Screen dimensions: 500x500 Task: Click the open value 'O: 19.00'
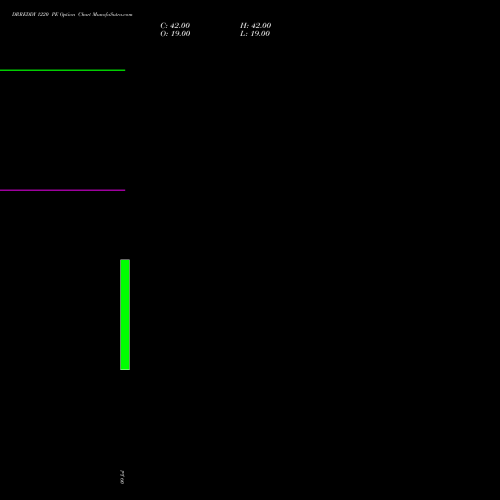tap(175, 34)
